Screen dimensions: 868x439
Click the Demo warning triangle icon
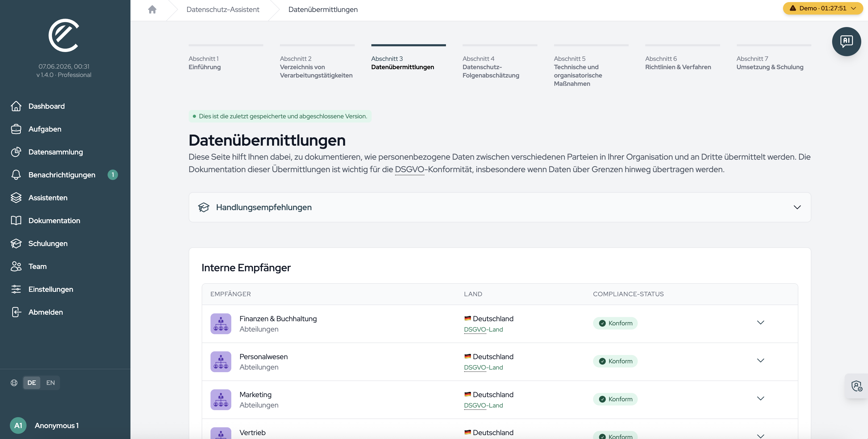(793, 8)
